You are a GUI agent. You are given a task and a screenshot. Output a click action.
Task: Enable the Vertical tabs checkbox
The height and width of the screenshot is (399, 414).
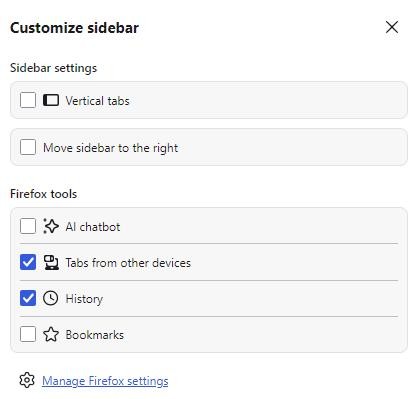28,100
